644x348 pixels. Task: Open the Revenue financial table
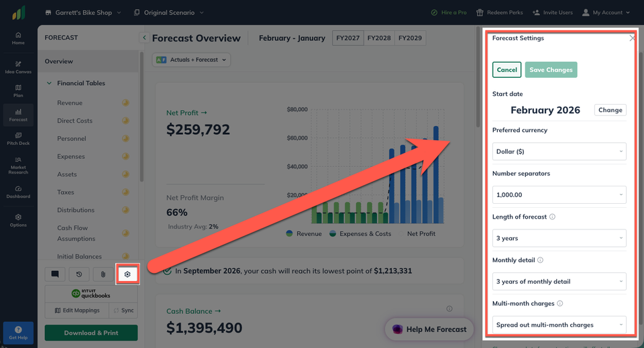point(70,103)
